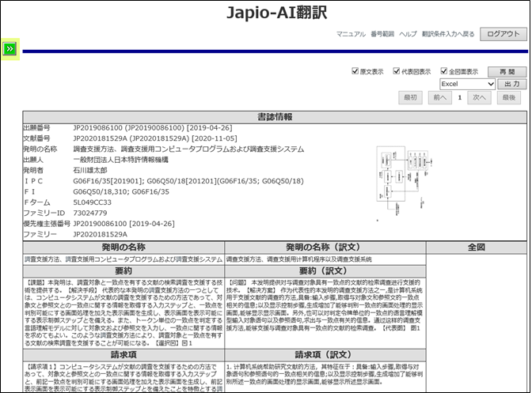Click applicant 一般財団法人日本特許情報機構 text
Image resolution: width=532 pixels, height=393 pixels.
pyautogui.click(x=121, y=160)
